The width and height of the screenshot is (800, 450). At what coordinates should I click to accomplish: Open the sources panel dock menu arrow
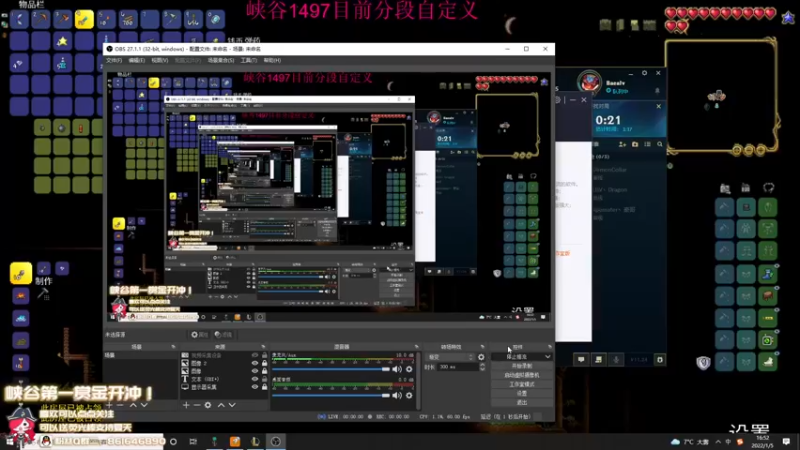(263, 347)
